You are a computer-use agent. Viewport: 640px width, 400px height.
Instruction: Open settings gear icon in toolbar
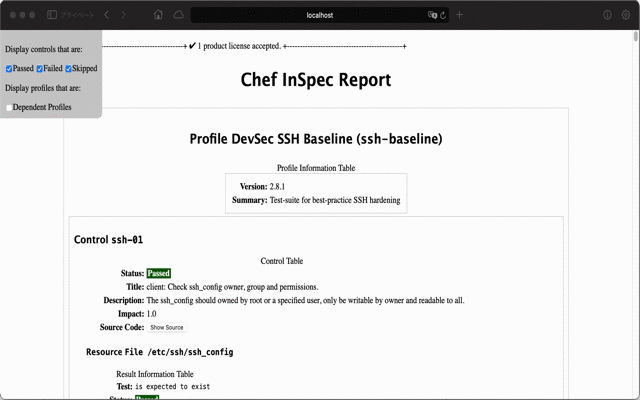[626, 15]
